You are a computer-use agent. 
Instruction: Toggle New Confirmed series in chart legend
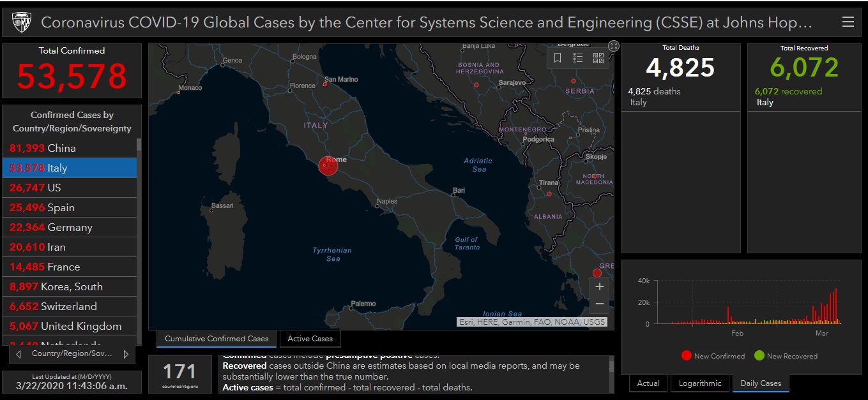713,356
